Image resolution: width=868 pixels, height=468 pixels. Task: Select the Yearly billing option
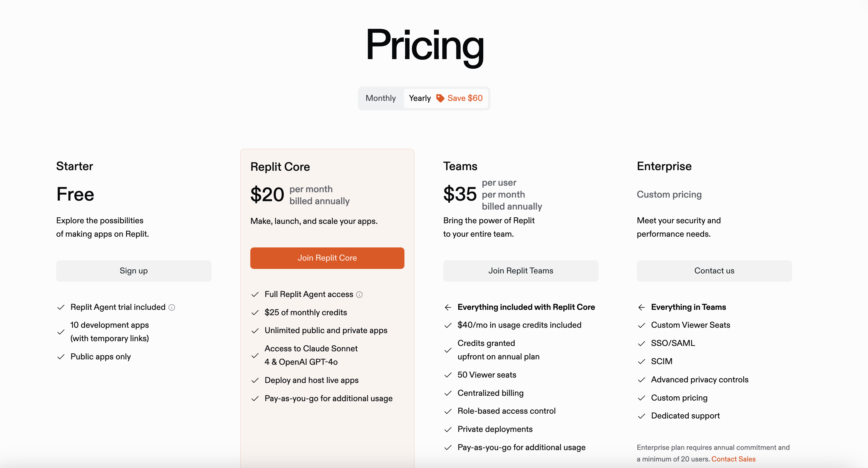tap(419, 98)
